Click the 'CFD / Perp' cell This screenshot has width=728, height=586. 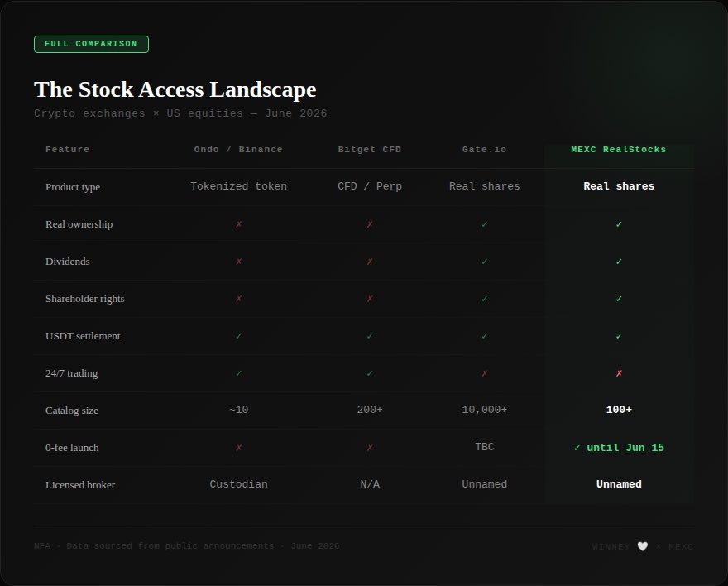pos(370,186)
